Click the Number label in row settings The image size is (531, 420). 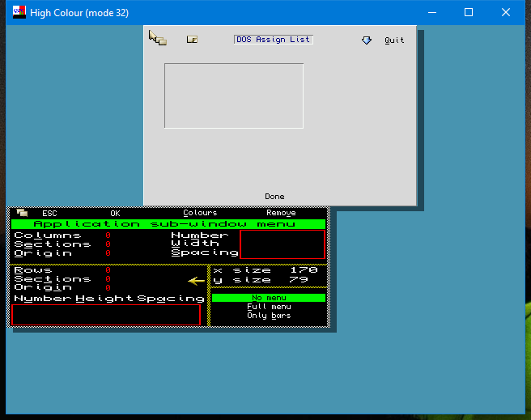(x=43, y=299)
